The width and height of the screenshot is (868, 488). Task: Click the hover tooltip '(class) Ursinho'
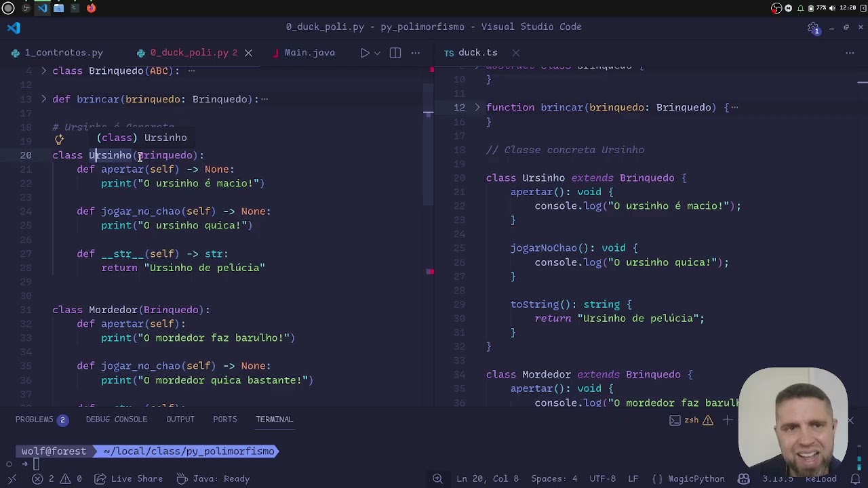click(x=144, y=138)
